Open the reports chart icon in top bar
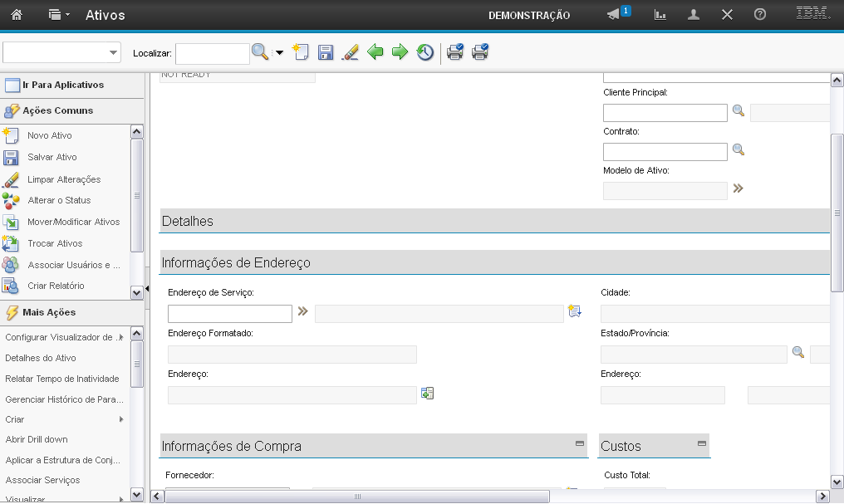844x504 pixels. 660,15
